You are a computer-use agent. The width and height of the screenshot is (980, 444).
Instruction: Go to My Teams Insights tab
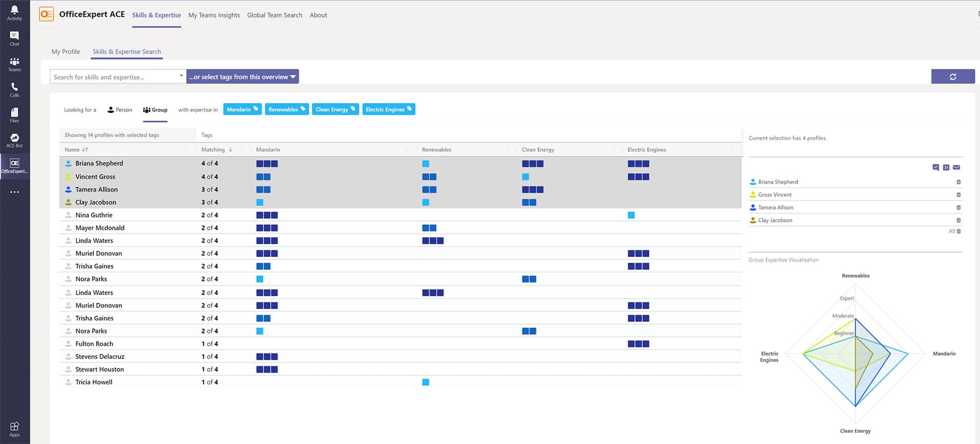click(214, 15)
